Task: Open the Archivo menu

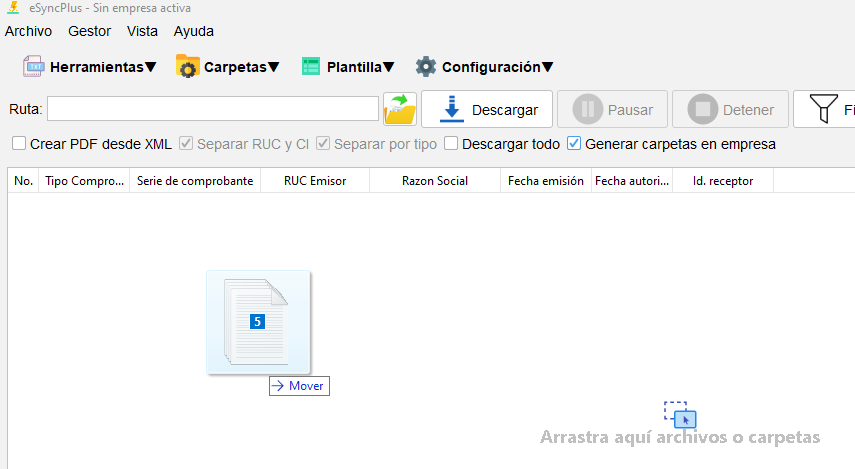Action: pyautogui.click(x=28, y=31)
